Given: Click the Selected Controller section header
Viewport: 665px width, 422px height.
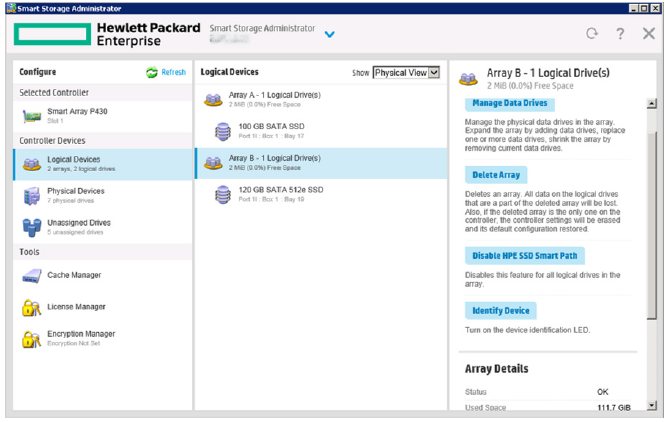Looking at the screenshot, I should tap(54, 92).
